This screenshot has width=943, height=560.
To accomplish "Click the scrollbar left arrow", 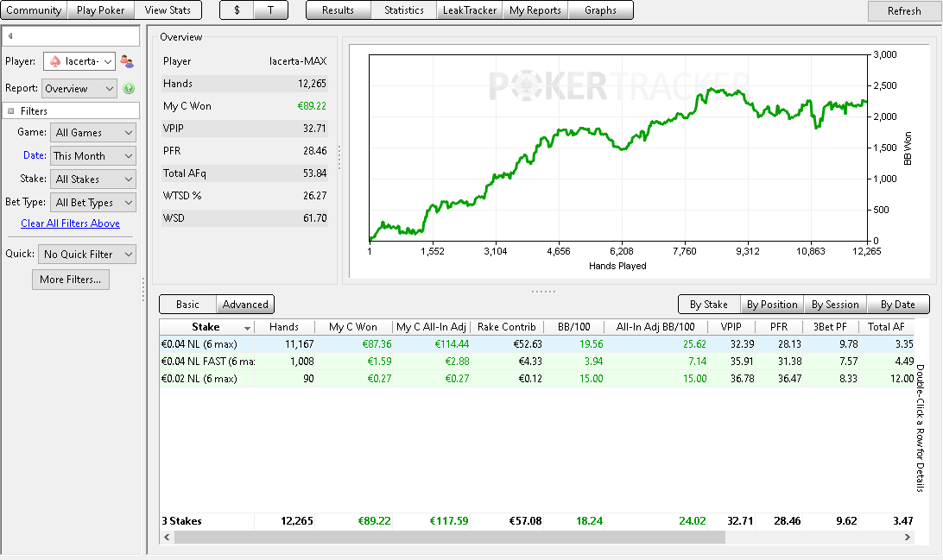I will 168,538.
